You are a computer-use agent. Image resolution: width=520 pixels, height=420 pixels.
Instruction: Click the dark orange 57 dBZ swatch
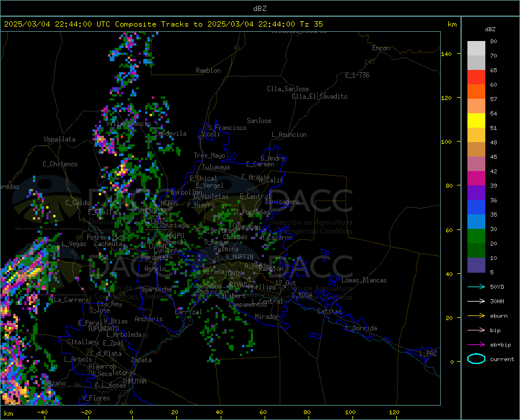pyautogui.click(x=476, y=91)
